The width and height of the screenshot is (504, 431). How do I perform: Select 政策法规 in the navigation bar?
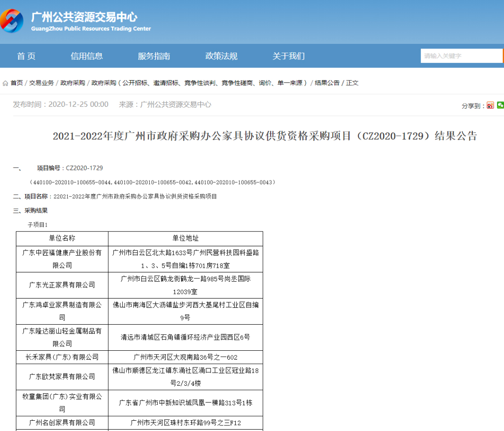[221, 56]
